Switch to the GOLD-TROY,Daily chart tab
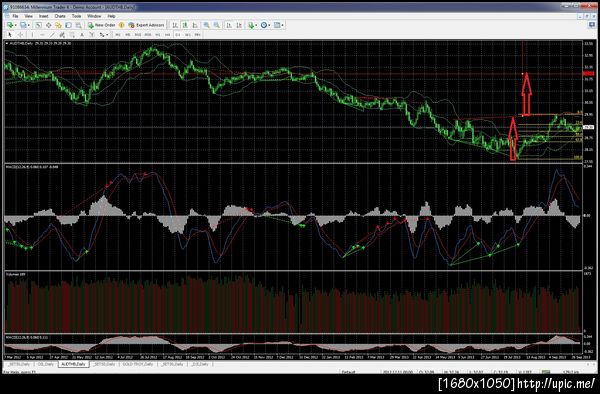 (x=138, y=364)
